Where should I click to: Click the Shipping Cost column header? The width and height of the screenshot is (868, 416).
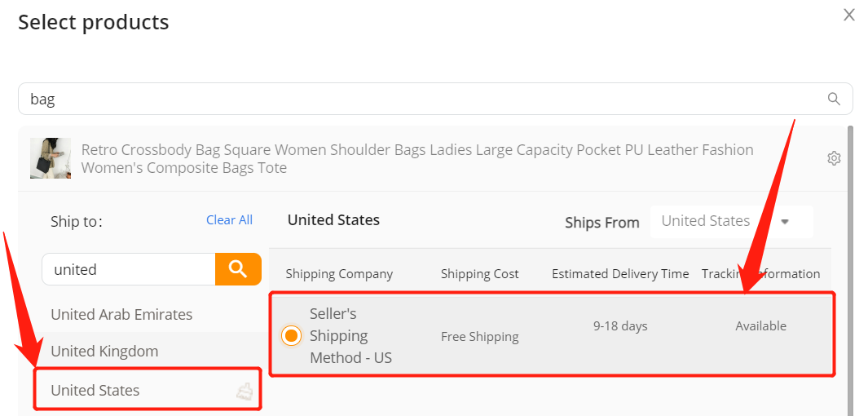480,274
